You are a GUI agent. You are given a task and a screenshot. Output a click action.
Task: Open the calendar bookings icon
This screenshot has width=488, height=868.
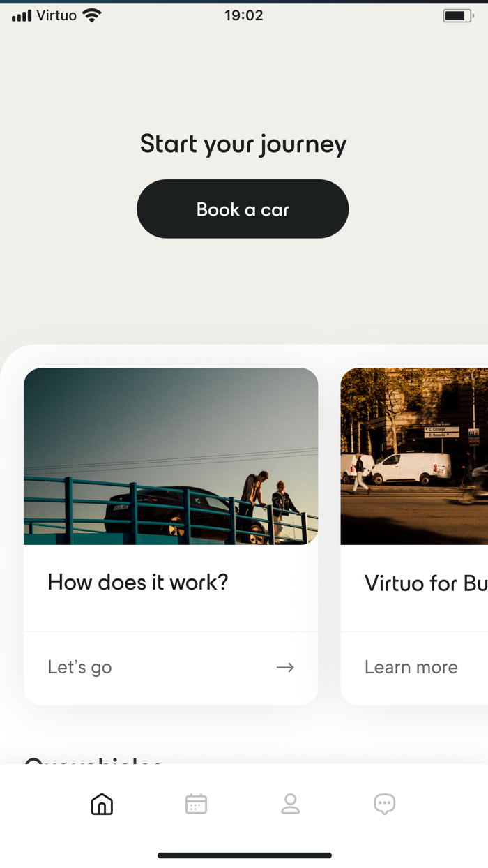coord(196,804)
